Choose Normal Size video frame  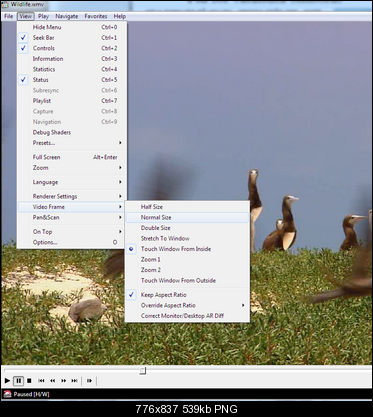point(187,217)
